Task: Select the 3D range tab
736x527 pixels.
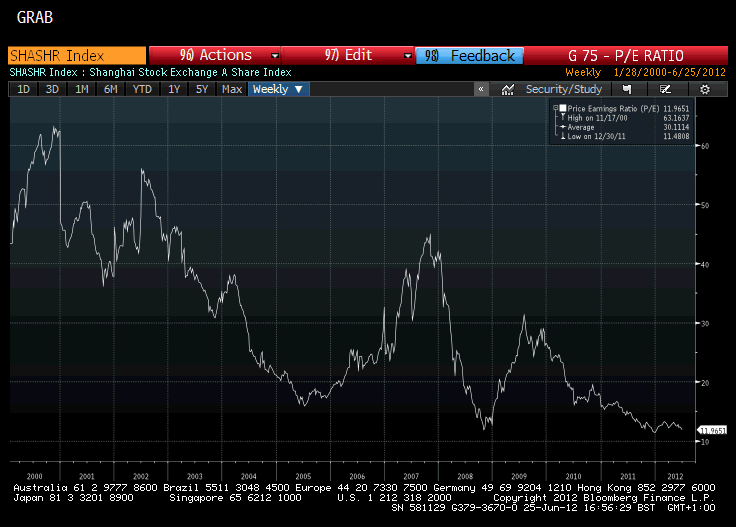Action: (52, 89)
